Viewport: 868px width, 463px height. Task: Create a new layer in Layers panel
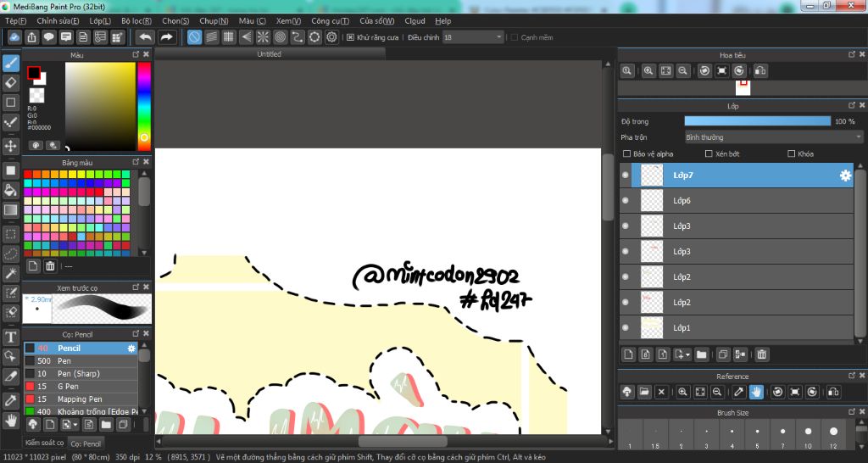tap(628, 354)
